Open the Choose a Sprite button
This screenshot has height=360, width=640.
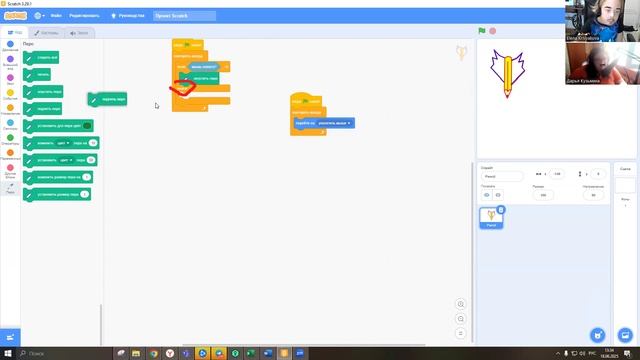pos(598,335)
